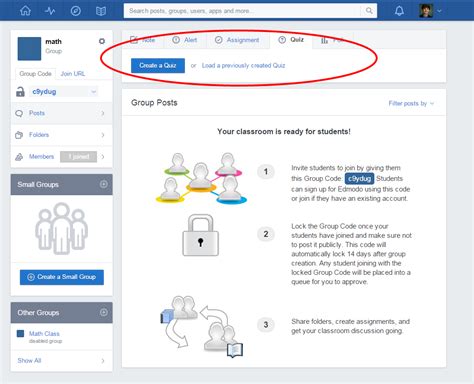The width and height of the screenshot is (474, 384).
Task: Click the Folders icon in the sidebar
Action: [x=19, y=135]
